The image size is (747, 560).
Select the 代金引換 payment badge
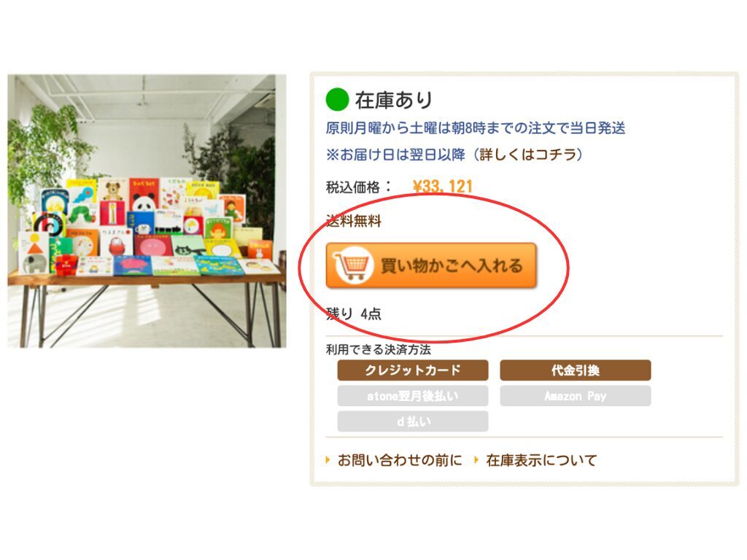click(576, 370)
